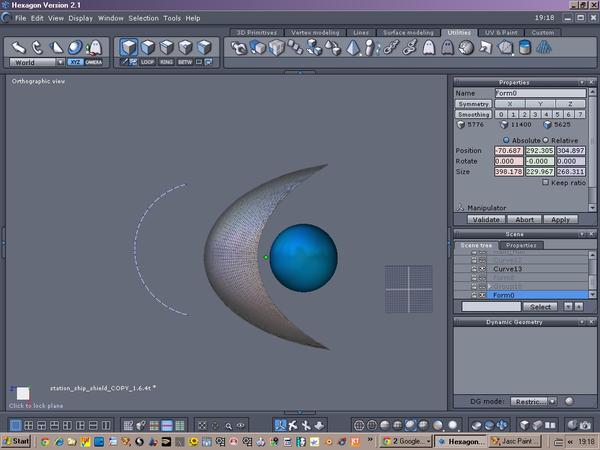Click the camera render icon at bottom right
The width and height of the screenshot is (600, 450).
point(585,425)
